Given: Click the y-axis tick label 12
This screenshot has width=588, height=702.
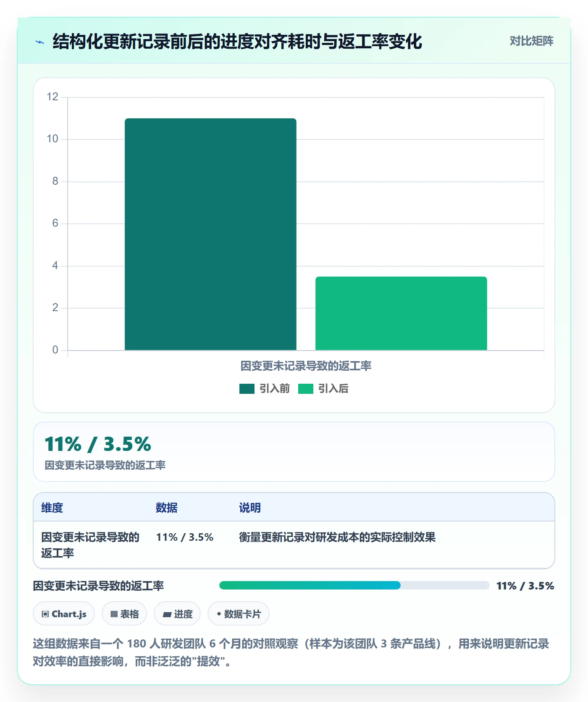Looking at the screenshot, I should pyautogui.click(x=52, y=97).
